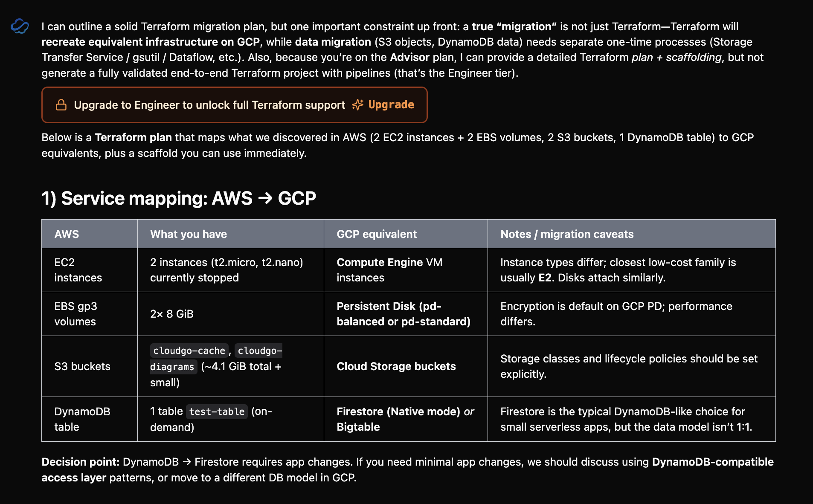813x504 pixels.
Task: Click the 'Cloud Storage buckets' cell
Action: (x=406, y=366)
